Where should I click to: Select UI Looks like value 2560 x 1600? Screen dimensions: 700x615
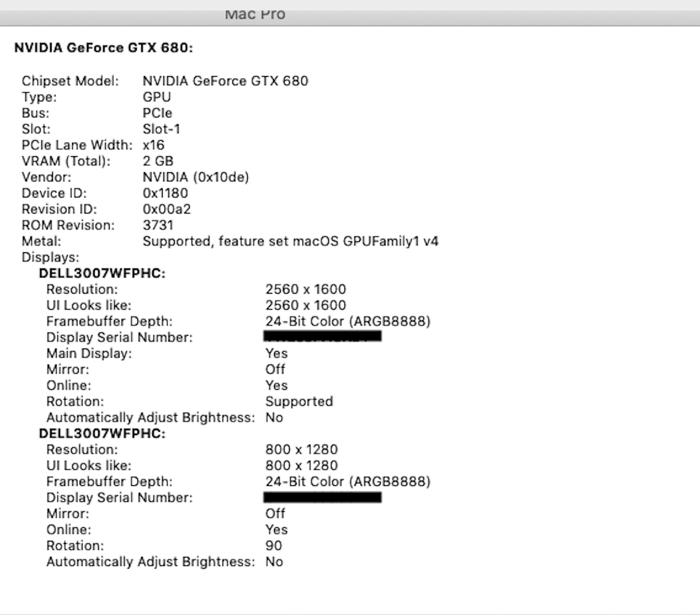(306, 305)
